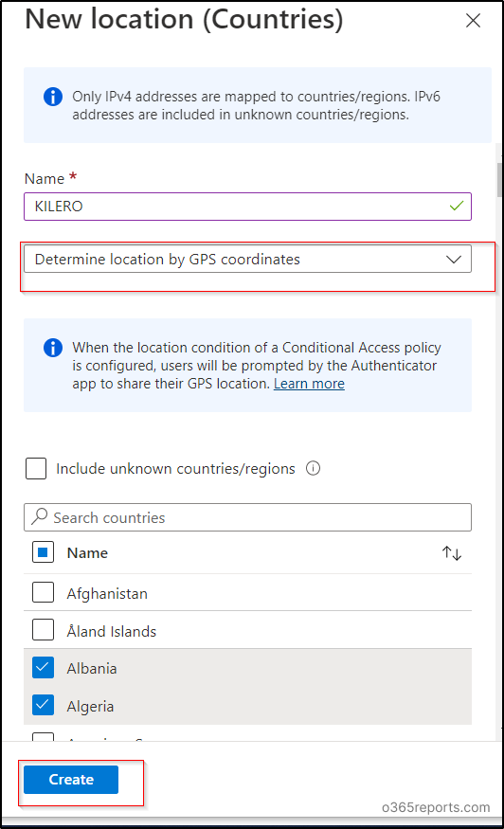The image size is (504, 829).
Task: Click the panel's vertical scrollbar thumb
Action: click(500, 180)
